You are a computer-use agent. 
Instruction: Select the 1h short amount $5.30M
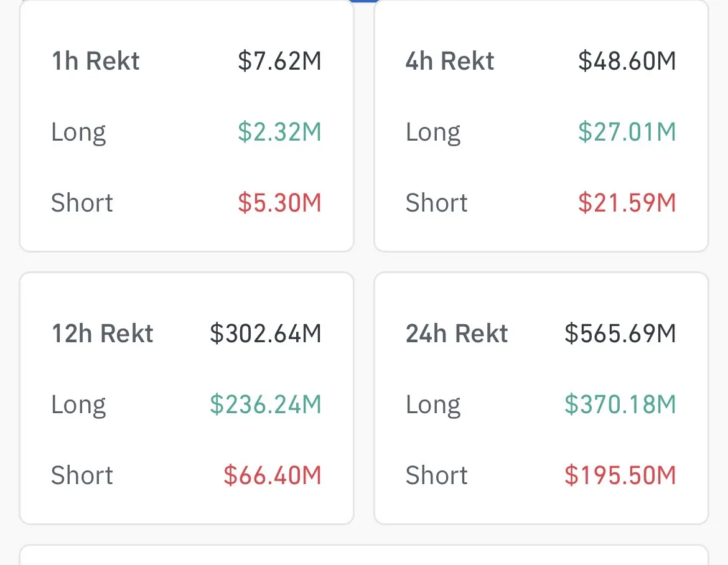click(279, 203)
